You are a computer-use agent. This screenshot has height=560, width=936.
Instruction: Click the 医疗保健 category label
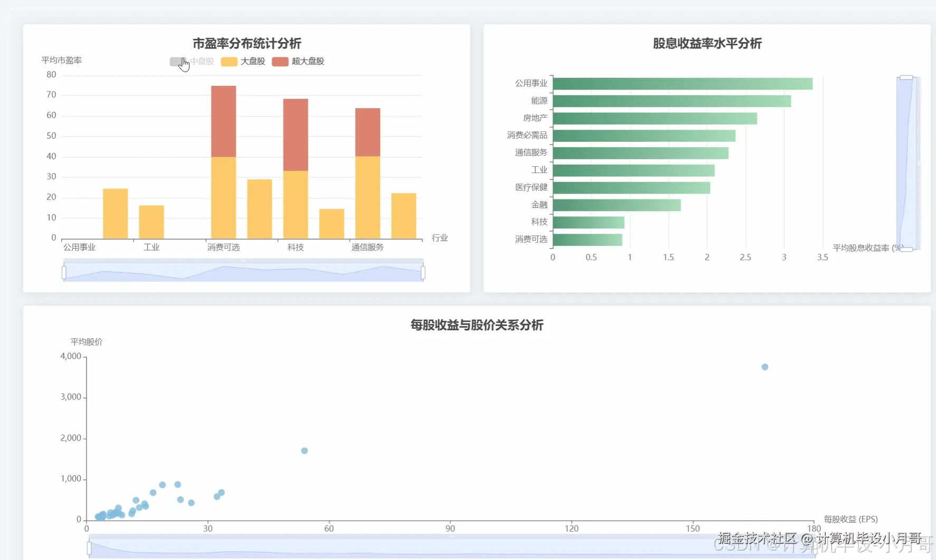click(x=531, y=187)
